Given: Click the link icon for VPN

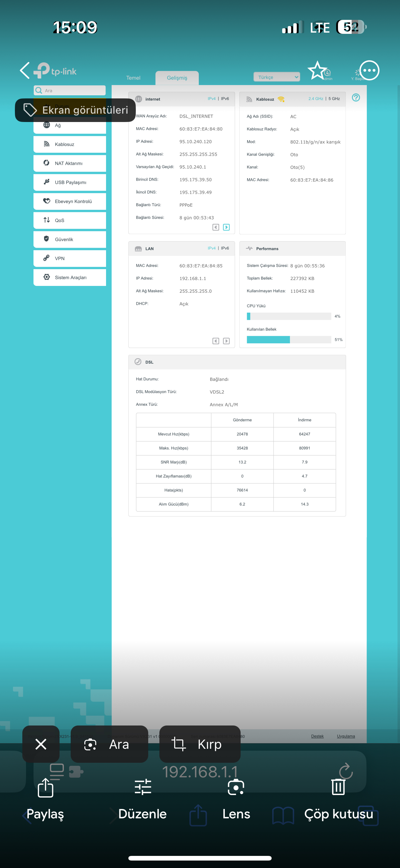Looking at the screenshot, I should (x=47, y=258).
